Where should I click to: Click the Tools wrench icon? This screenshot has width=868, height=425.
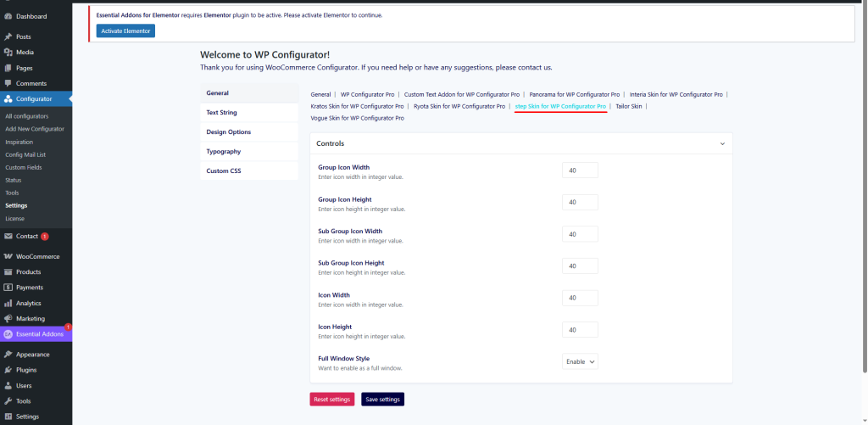8,401
